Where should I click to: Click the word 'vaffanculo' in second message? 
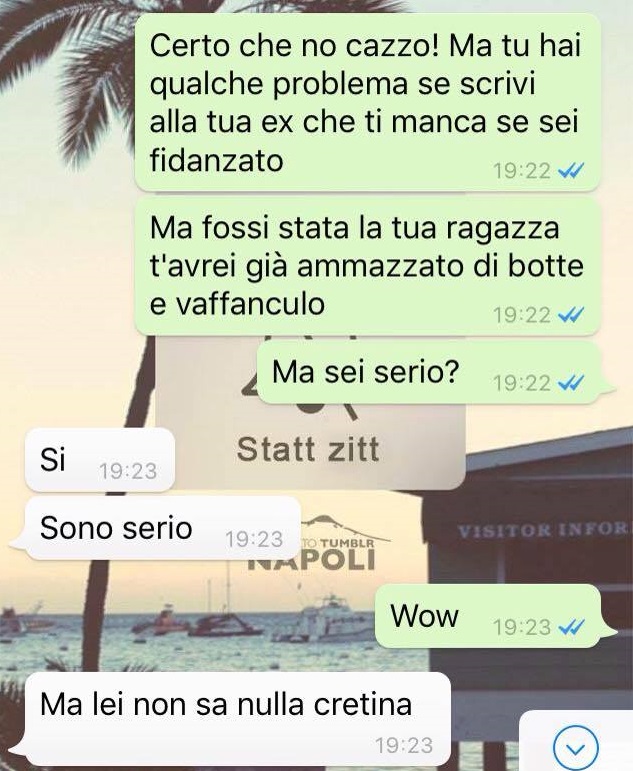[x=250, y=303]
